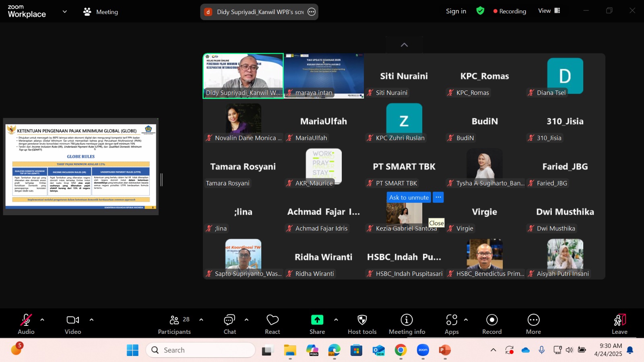Click the Record button icon

(492, 320)
